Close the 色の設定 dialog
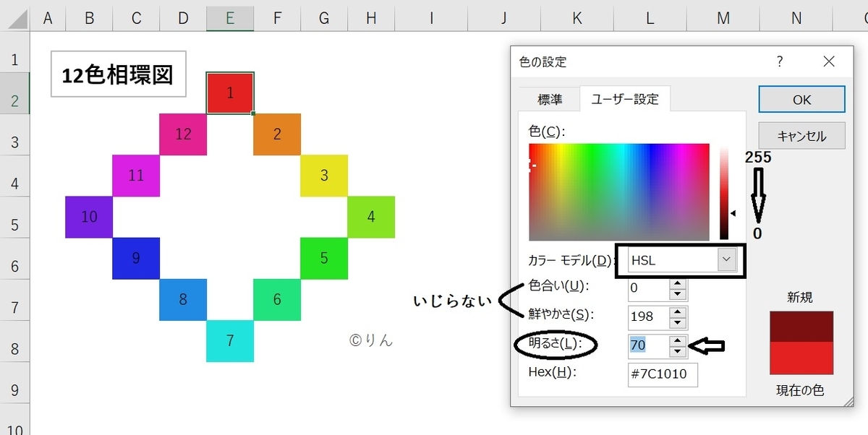Image resolution: width=868 pixels, height=435 pixels. pyautogui.click(x=828, y=61)
